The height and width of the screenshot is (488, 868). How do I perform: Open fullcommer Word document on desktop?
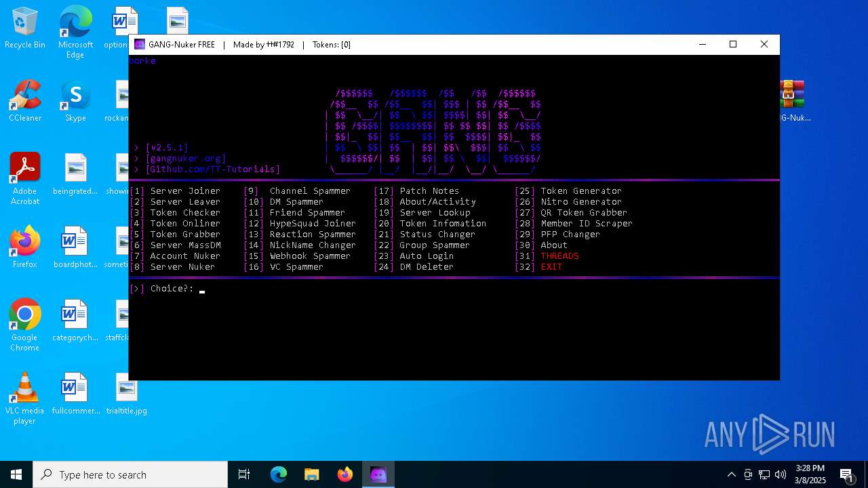click(x=75, y=394)
